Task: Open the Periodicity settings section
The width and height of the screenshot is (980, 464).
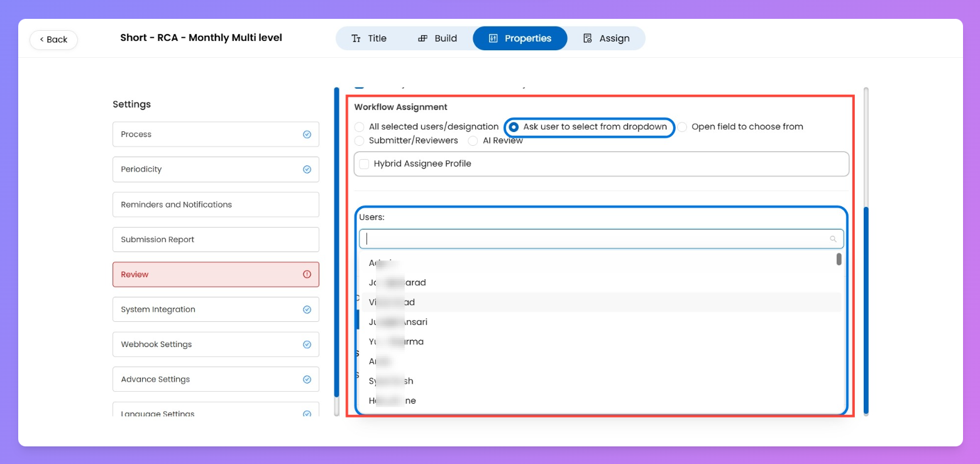Action: tap(216, 169)
